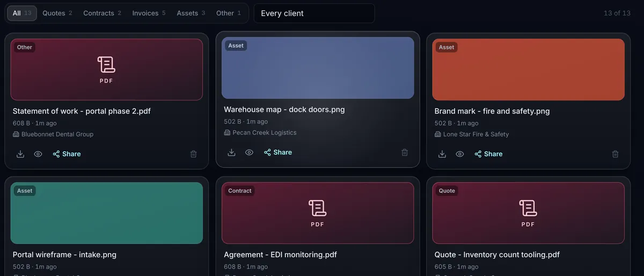Switch to the Invoices tab
Screen dimensions: 644x276
point(149,13)
